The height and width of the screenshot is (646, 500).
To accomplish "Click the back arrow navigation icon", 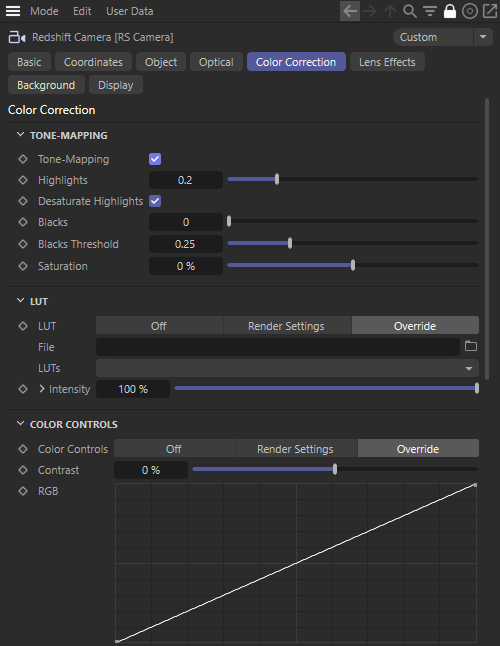I will [x=350, y=11].
